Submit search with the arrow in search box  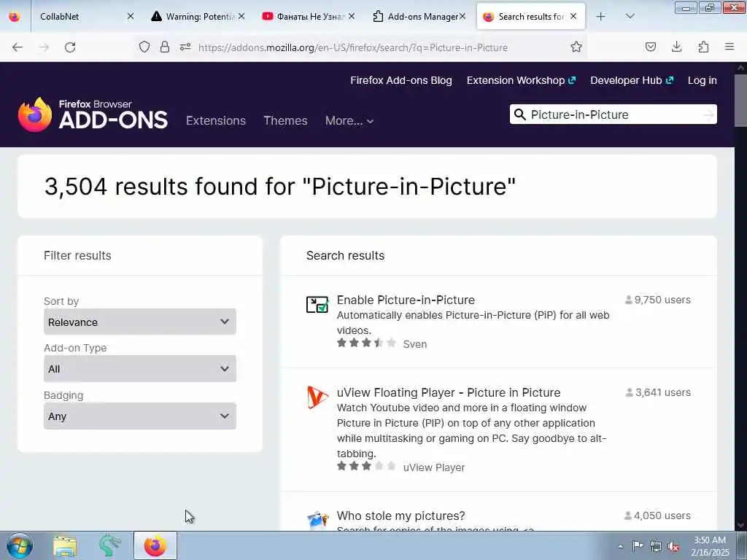(x=708, y=114)
